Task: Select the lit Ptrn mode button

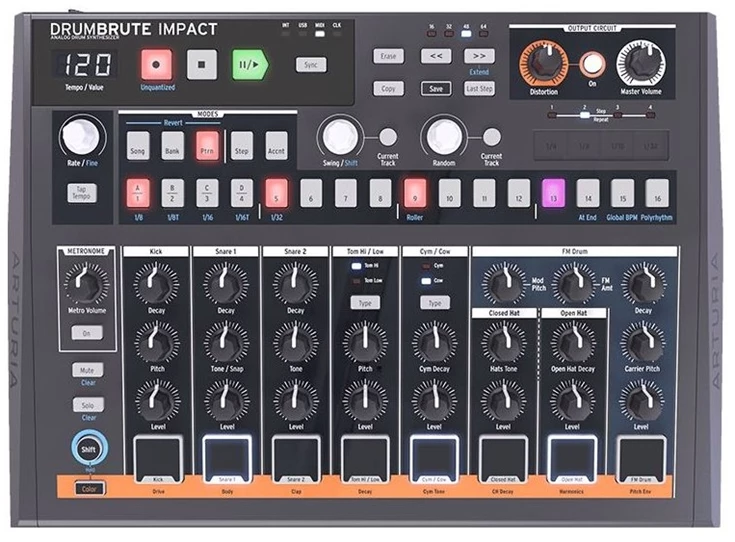Action: point(207,146)
